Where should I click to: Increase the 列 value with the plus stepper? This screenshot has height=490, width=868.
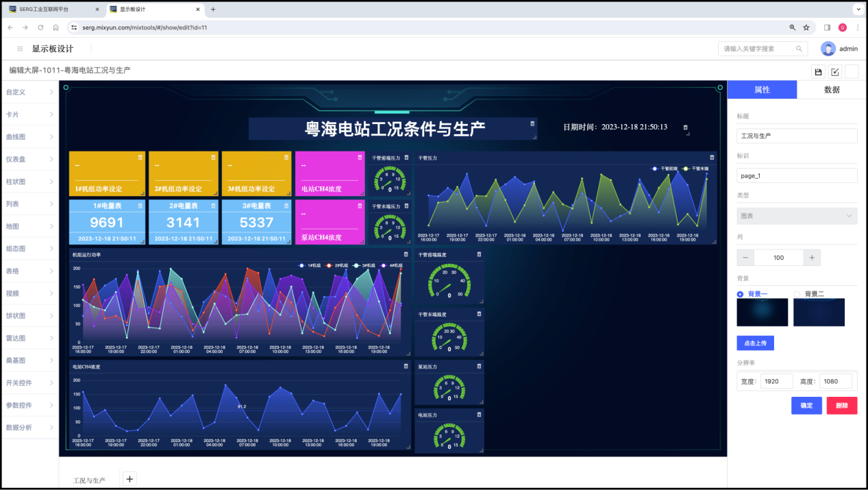click(x=812, y=258)
